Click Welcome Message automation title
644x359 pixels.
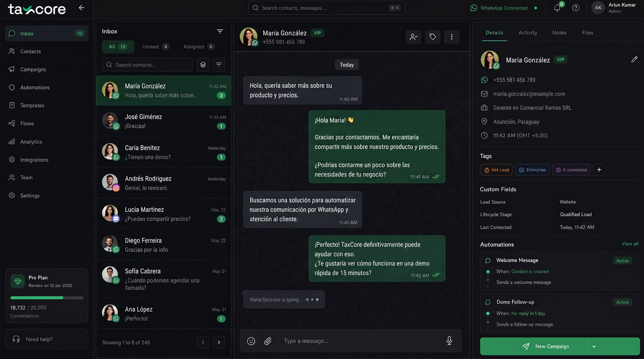click(517, 260)
